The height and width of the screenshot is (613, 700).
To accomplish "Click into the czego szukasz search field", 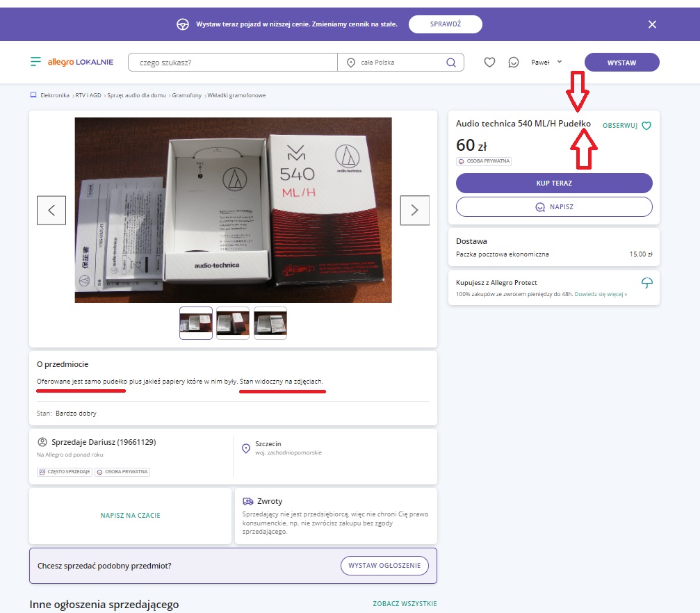I will click(x=233, y=63).
